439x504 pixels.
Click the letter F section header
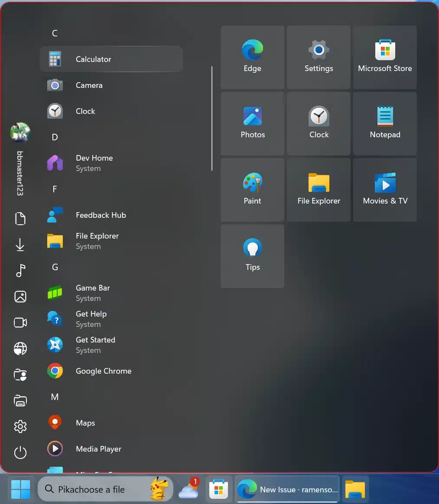[x=55, y=189]
